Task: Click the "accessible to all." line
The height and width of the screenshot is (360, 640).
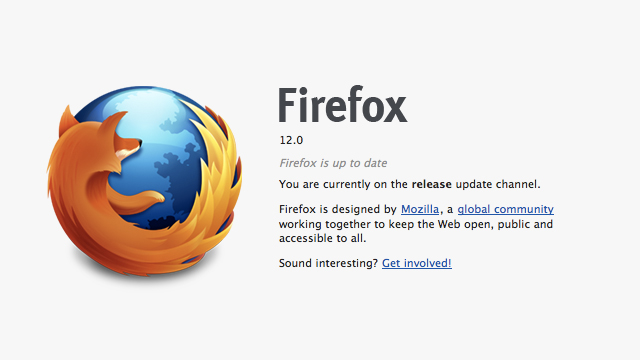Action: point(322,238)
